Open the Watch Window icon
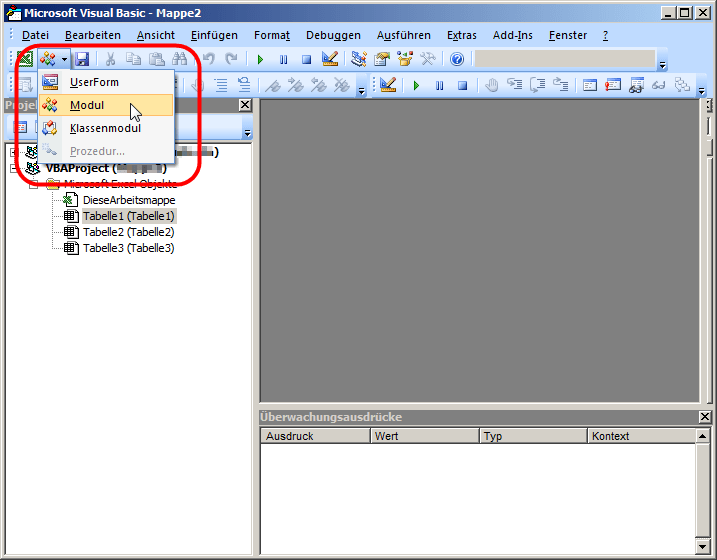Viewport: 717px width, 560px height. point(636,85)
